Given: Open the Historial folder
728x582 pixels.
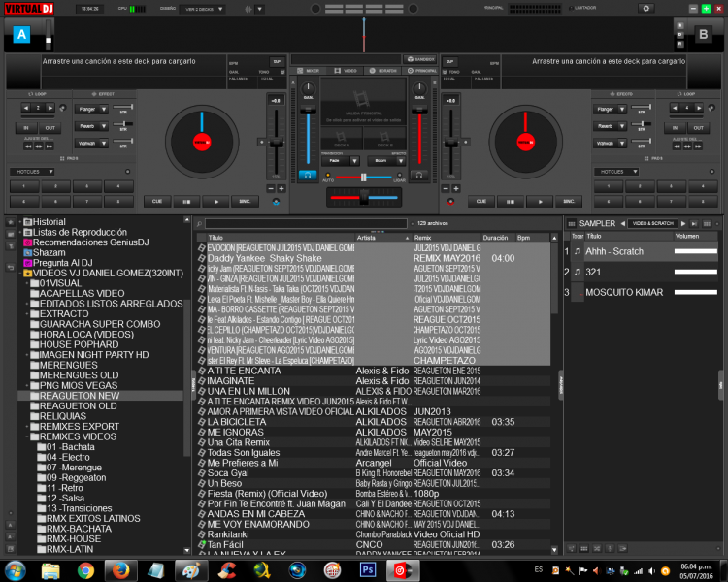Looking at the screenshot, I should 49,222.
